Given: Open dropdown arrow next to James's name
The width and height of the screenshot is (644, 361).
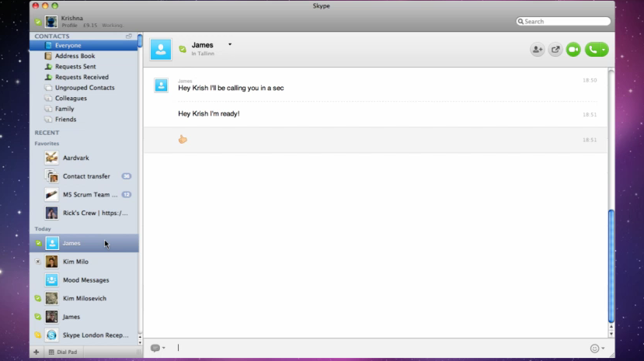Looking at the screenshot, I should pos(230,45).
